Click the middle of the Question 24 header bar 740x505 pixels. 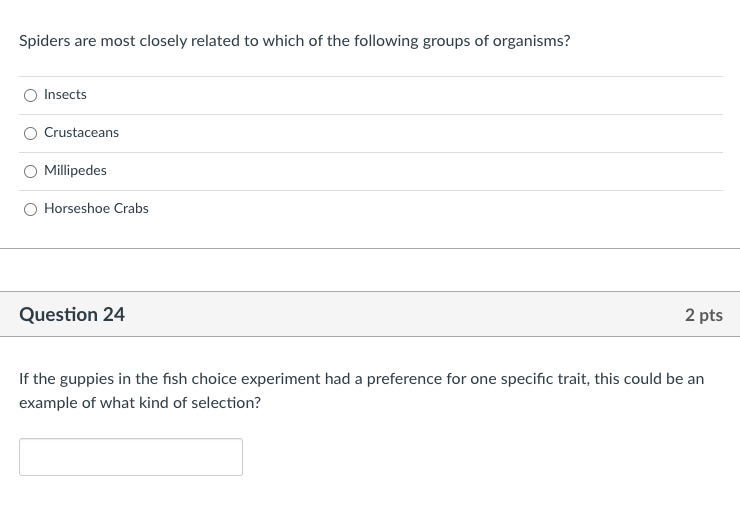[x=370, y=314]
